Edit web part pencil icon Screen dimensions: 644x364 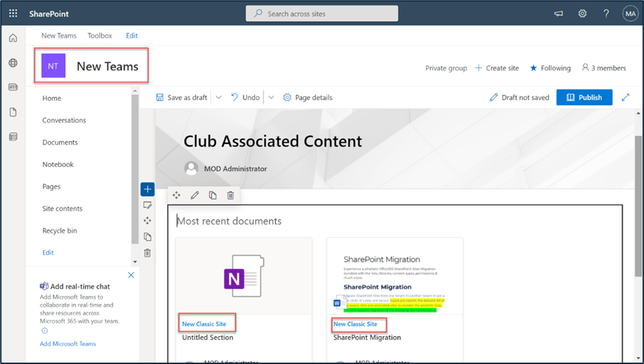click(195, 196)
